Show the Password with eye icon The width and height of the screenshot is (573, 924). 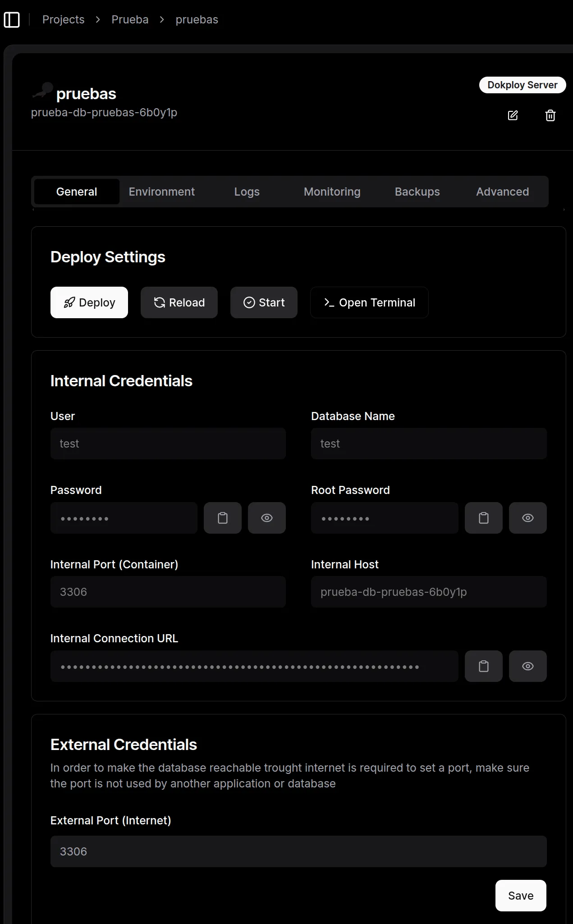[x=266, y=518]
